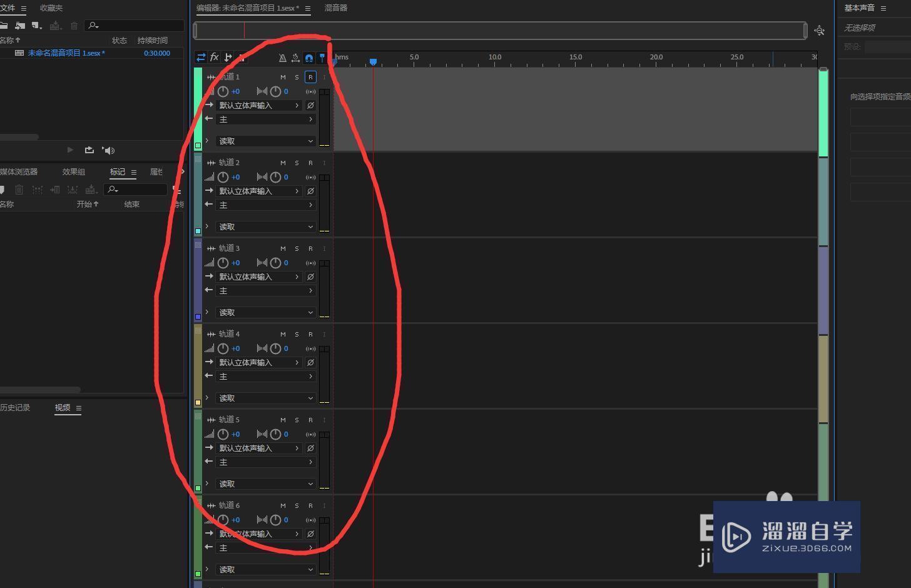The height and width of the screenshot is (588, 911).
Task: Toggle snapping magnet icon
Action: (309, 58)
